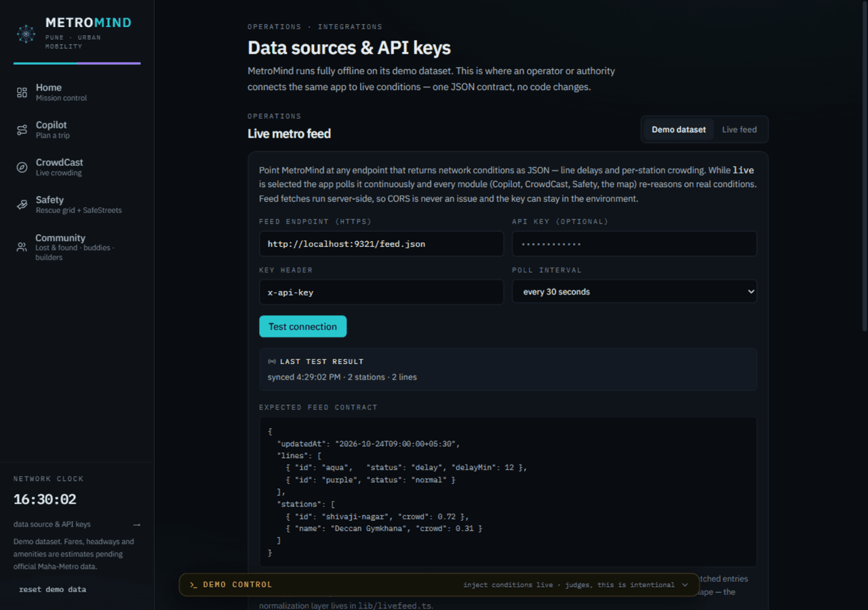Open the Poll interval dropdown
This screenshot has height=610, width=868.
click(x=635, y=291)
